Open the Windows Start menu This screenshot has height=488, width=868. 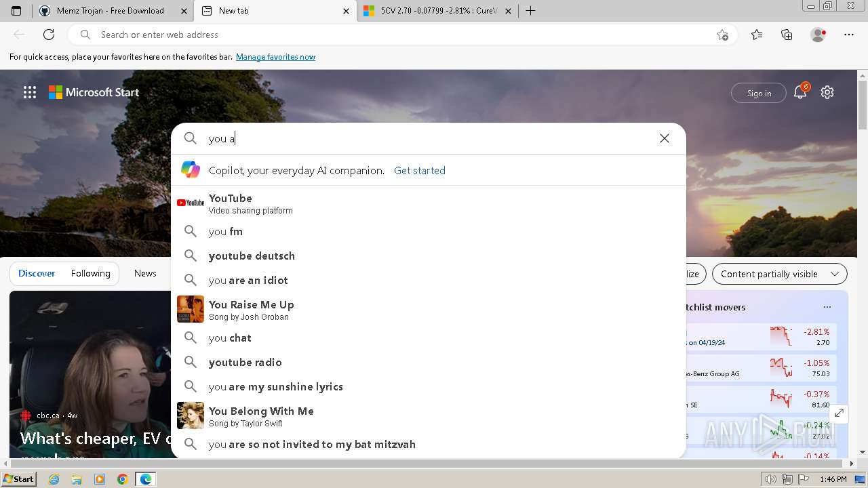coord(19,479)
